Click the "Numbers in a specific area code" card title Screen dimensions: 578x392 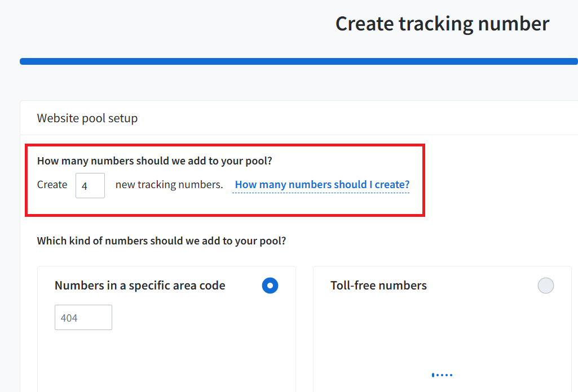pyautogui.click(x=140, y=286)
